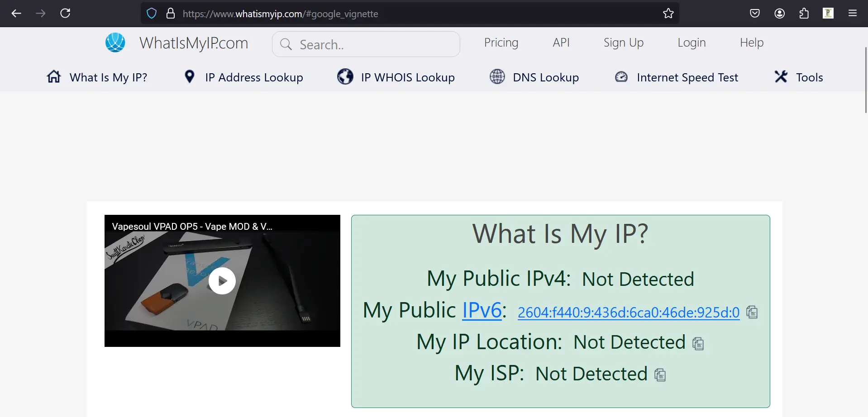Image resolution: width=868 pixels, height=417 pixels.
Task: Click the globe icon for IP WHOIS Lookup
Action: [345, 76]
